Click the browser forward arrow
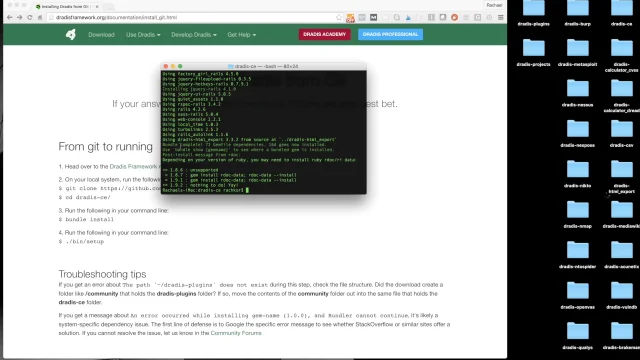640x360 pixels. click(x=20, y=18)
